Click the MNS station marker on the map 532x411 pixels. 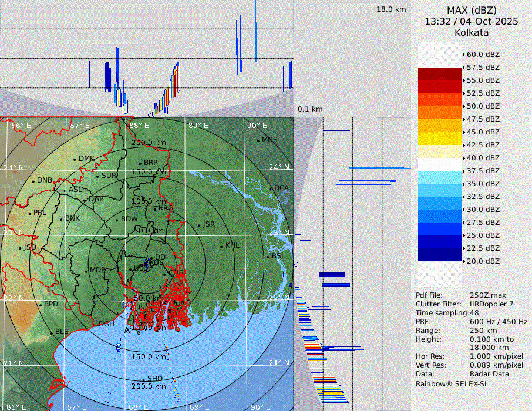[258, 140]
